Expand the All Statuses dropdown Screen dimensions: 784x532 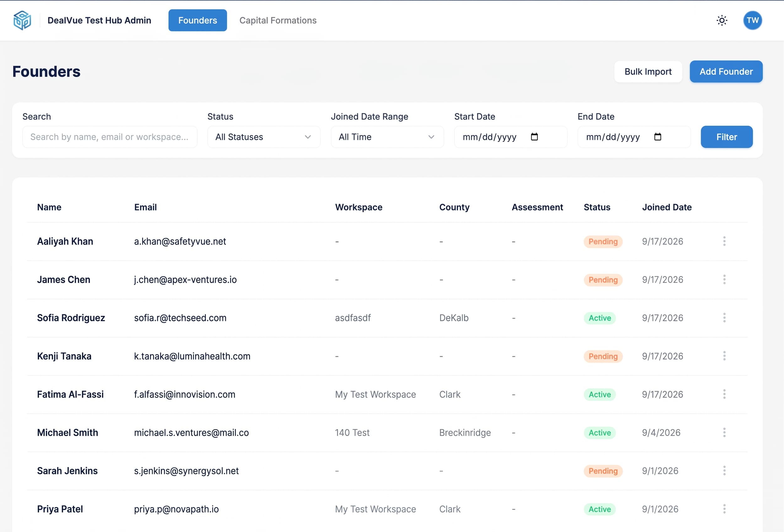coord(264,137)
